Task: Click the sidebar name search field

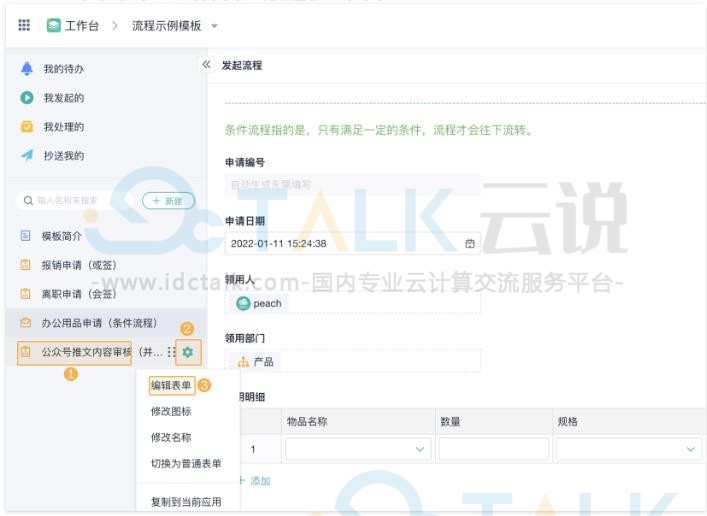Action: [74, 200]
